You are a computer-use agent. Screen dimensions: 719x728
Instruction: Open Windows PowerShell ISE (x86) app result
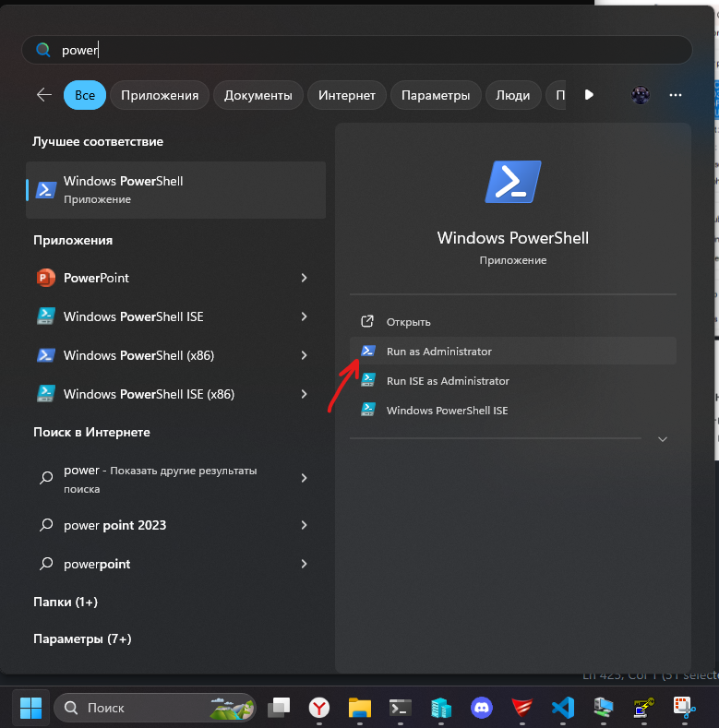(175, 394)
